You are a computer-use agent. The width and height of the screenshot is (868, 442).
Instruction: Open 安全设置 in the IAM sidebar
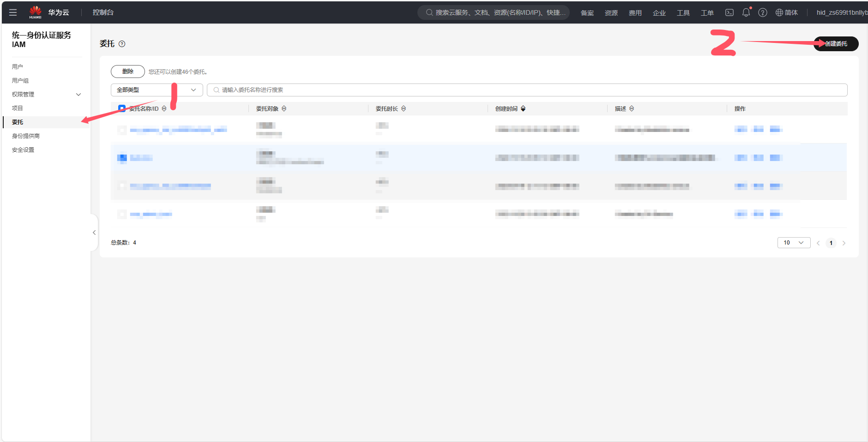(23, 150)
